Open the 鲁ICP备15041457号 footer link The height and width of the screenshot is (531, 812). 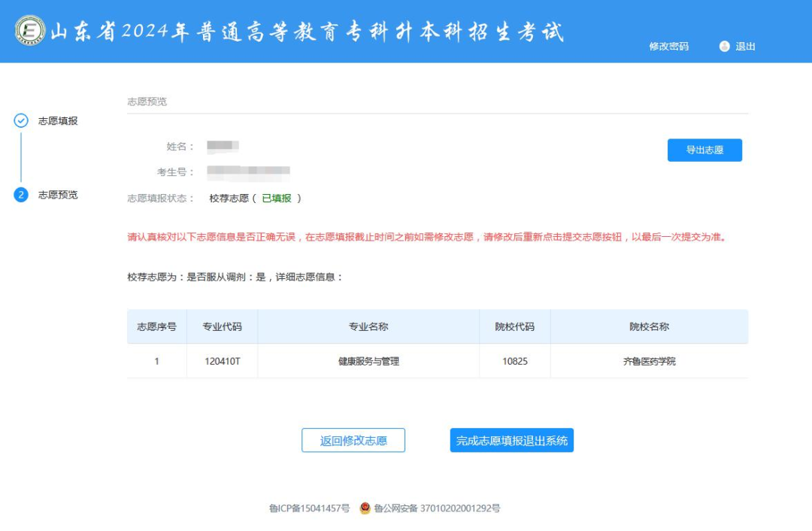tap(309, 508)
